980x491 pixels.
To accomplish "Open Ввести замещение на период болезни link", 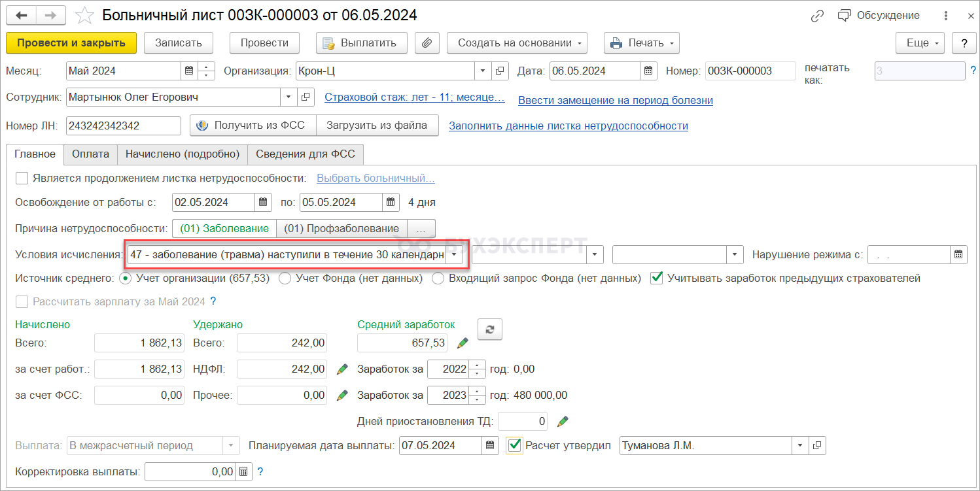I will click(616, 100).
